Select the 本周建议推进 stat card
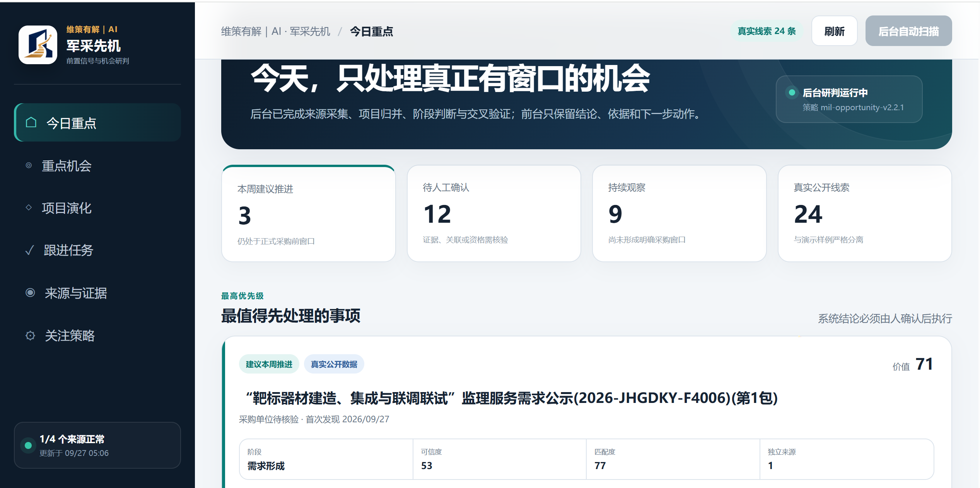This screenshot has height=488, width=980. click(308, 213)
